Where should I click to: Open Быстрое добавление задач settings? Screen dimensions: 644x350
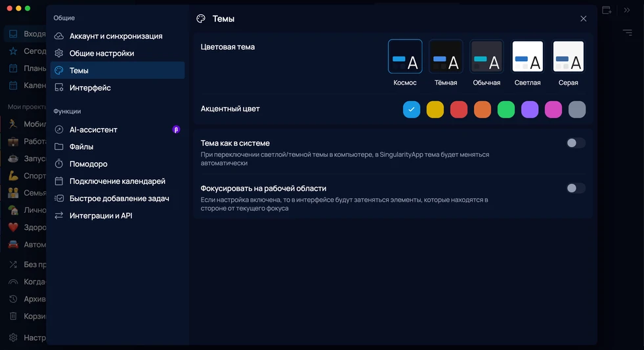click(118, 198)
